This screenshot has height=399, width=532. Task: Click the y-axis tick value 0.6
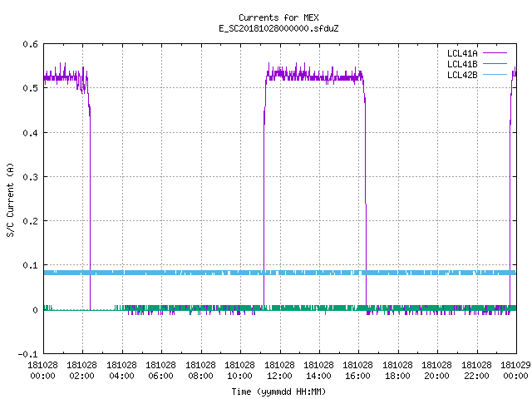[x=30, y=44]
